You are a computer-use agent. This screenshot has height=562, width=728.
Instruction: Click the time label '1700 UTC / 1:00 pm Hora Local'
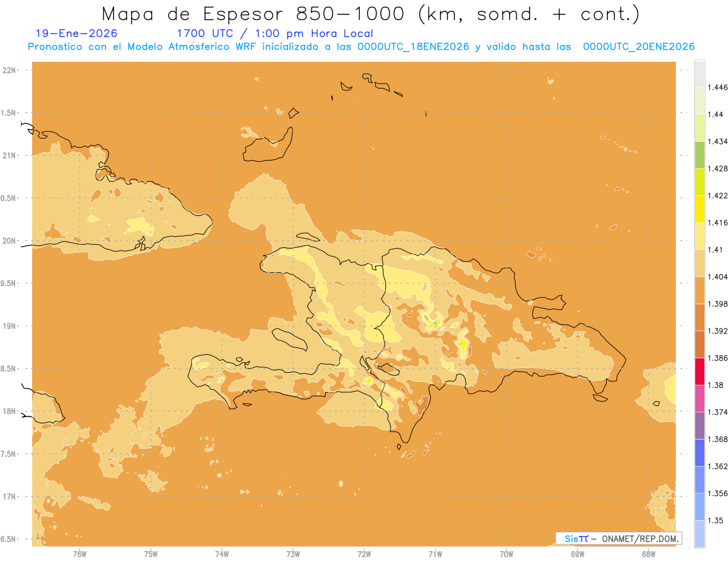pyautogui.click(x=275, y=33)
